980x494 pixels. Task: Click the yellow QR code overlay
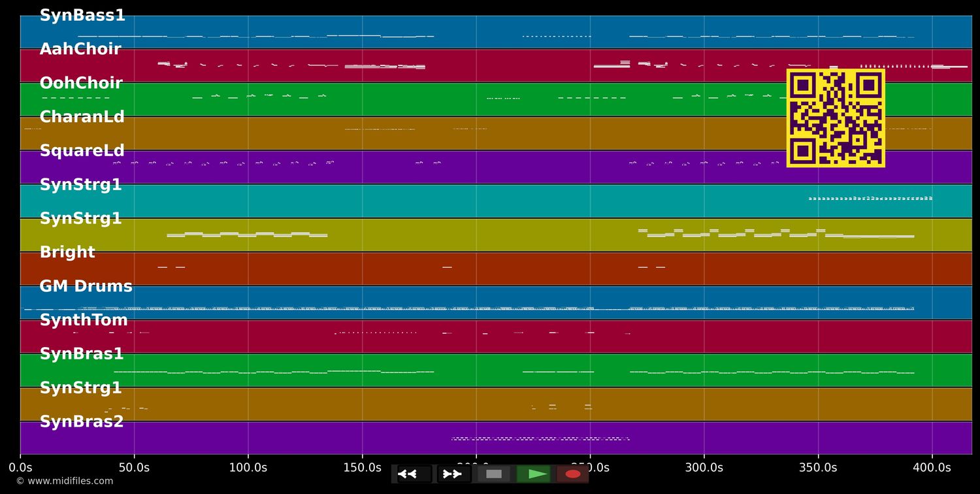click(835, 119)
